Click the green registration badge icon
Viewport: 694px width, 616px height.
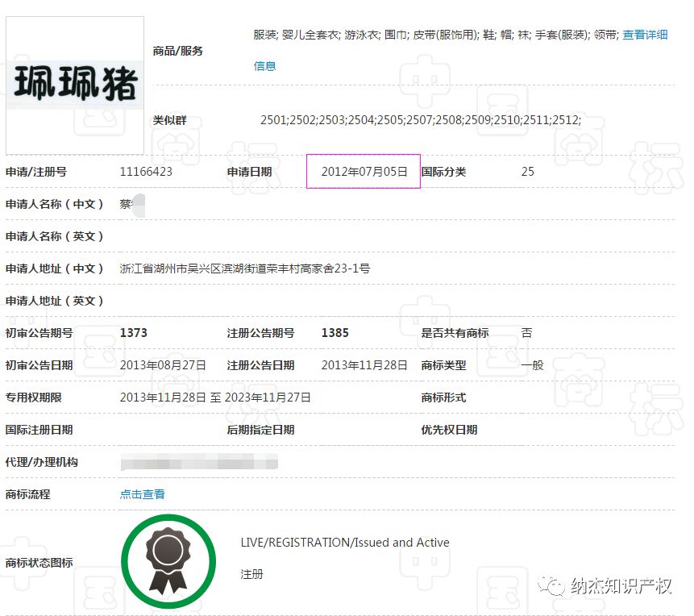tap(167, 559)
